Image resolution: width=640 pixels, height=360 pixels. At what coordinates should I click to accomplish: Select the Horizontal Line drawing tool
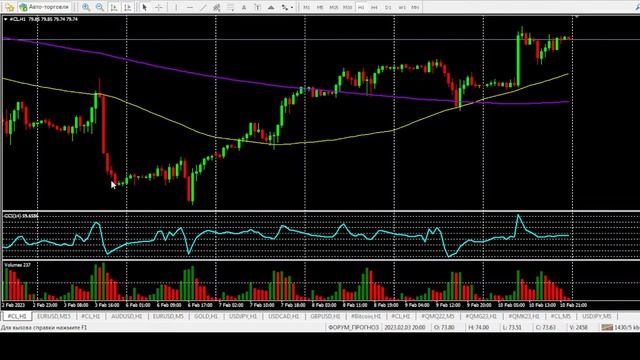[190, 7]
